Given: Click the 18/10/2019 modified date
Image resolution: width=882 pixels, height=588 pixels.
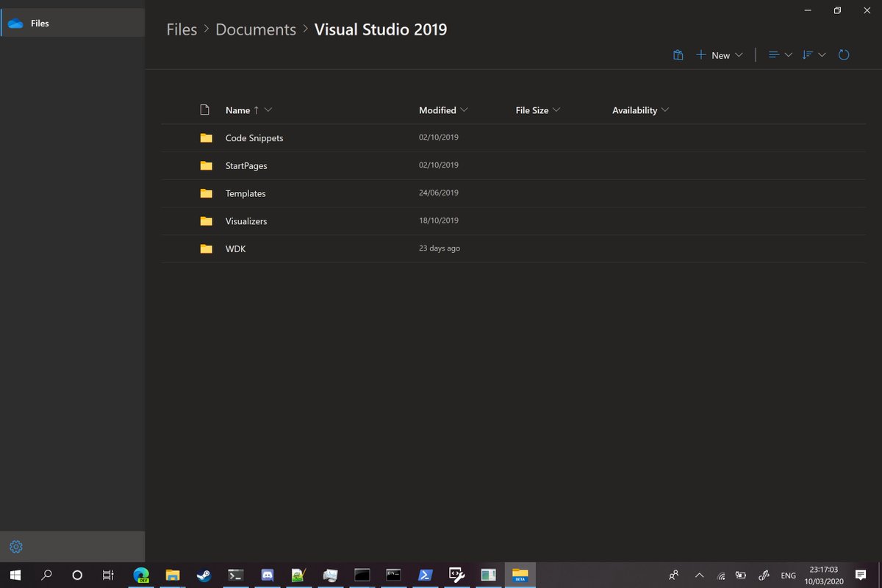Looking at the screenshot, I should (x=439, y=220).
